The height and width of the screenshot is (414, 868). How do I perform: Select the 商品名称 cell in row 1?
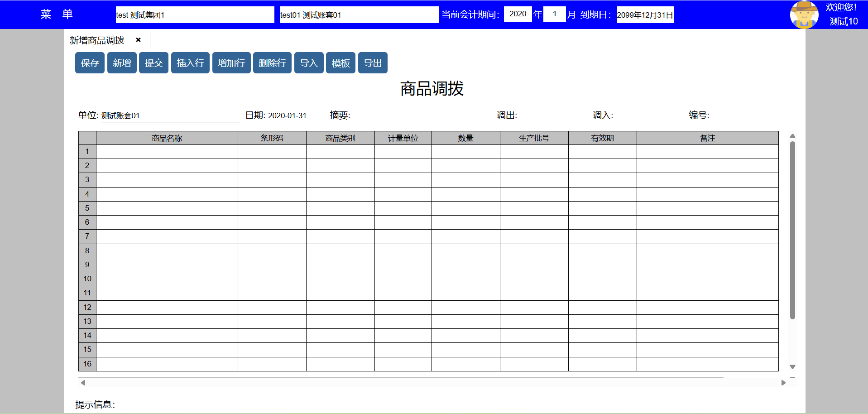(x=167, y=152)
